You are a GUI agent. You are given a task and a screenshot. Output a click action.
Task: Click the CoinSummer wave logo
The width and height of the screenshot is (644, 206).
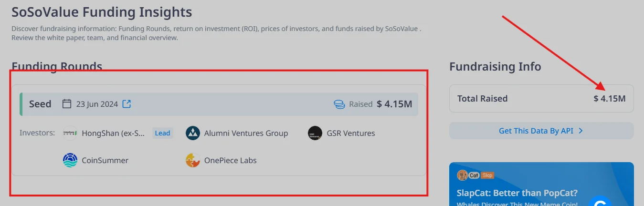(x=70, y=160)
